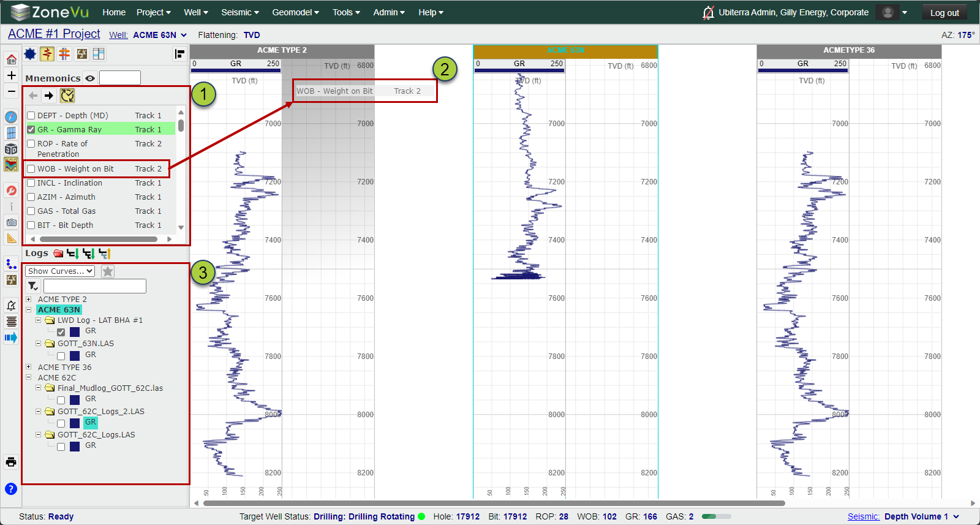Check the INCL - Inclination checkbox
This screenshot has height=525, width=980.
coord(31,183)
